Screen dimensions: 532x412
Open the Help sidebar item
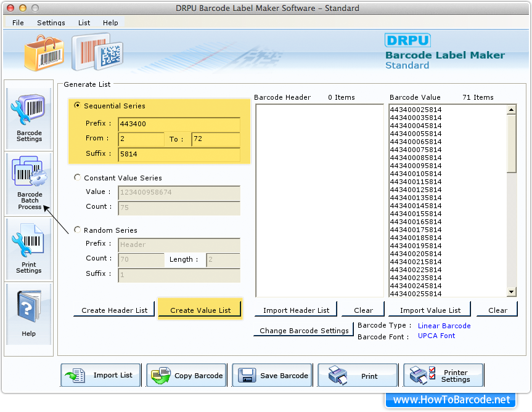click(x=29, y=314)
